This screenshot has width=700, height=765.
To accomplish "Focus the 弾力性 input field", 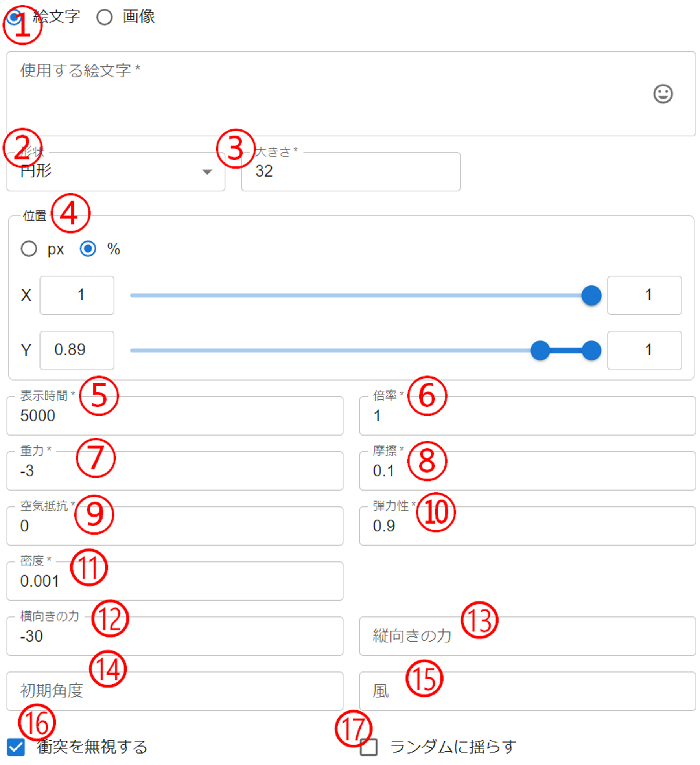I will coord(527,526).
